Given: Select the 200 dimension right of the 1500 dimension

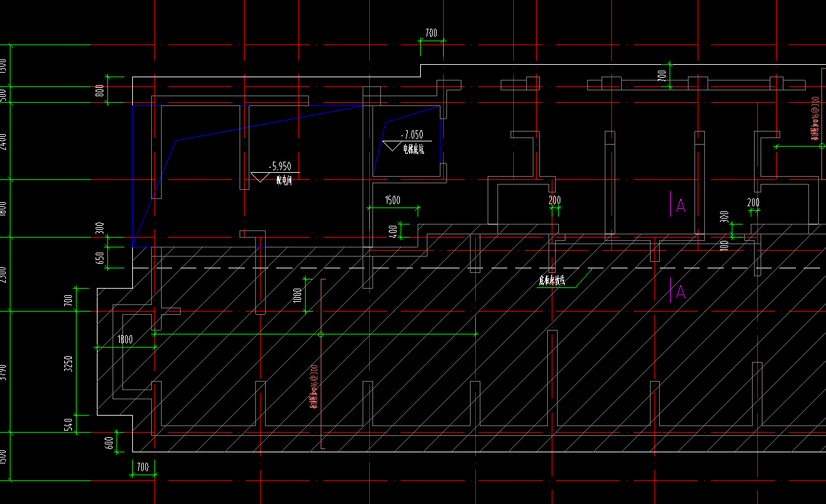Looking at the screenshot, I should click(x=555, y=200).
